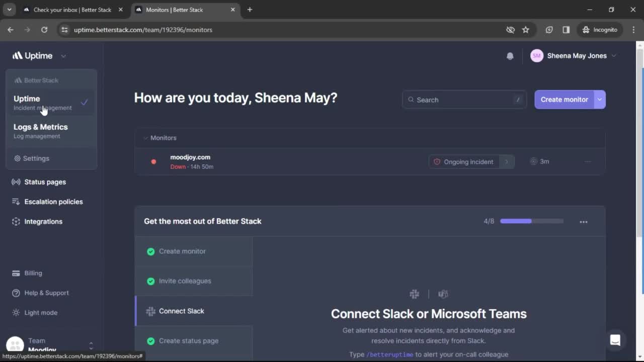
Task: Open Escalation policies in sidebar
Action: [x=53, y=202]
